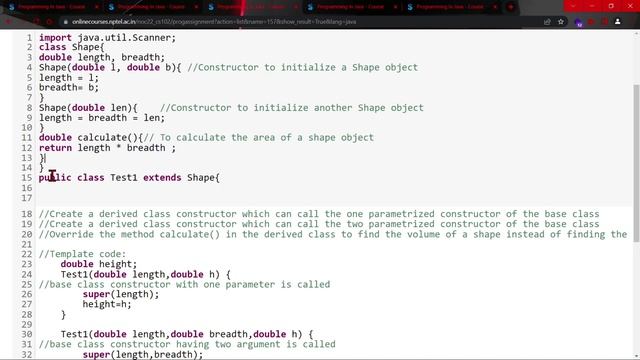Click the 'Override the method calculate()' comment

coord(333,234)
